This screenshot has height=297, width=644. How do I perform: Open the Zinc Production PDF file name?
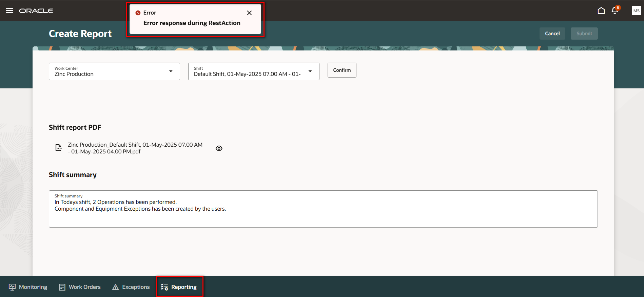[135, 148]
